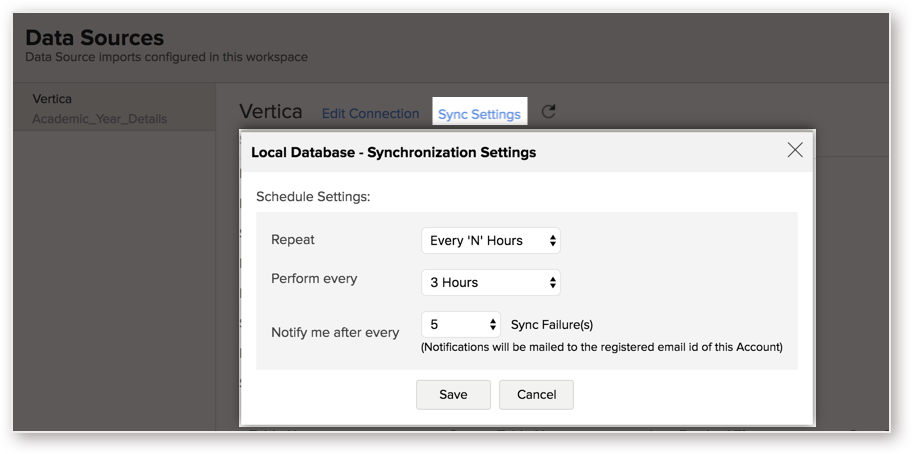The image size is (912, 454).
Task: Open the Edit Connection link
Action: 370,113
